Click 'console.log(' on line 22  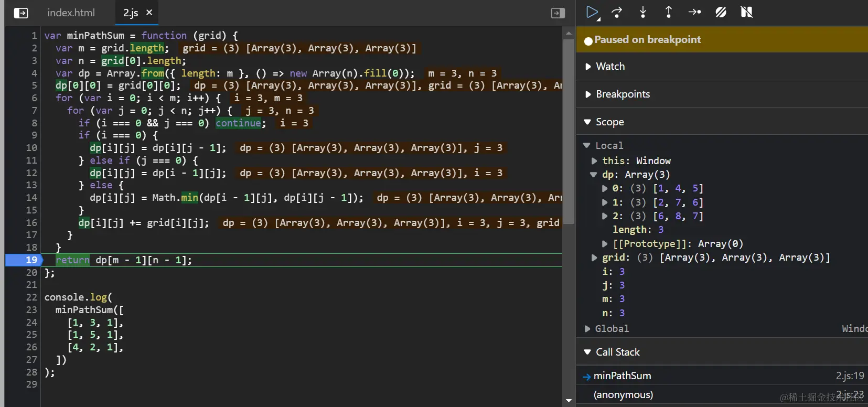point(78,297)
